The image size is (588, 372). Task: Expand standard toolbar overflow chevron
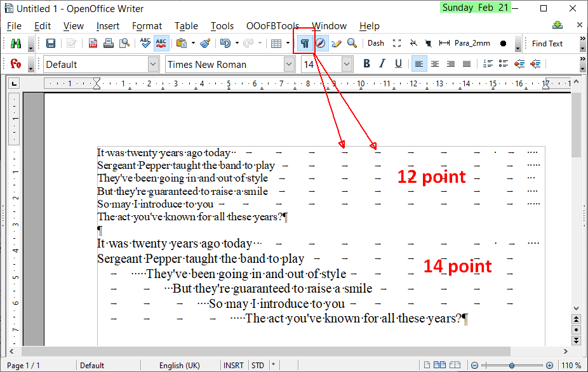coord(582,39)
